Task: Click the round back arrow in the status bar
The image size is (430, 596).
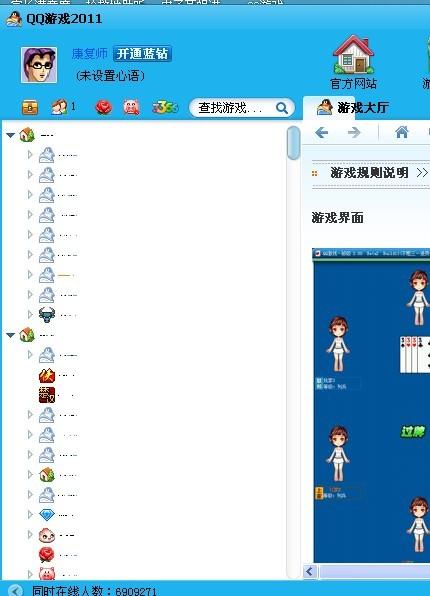Action: click(15, 590)
